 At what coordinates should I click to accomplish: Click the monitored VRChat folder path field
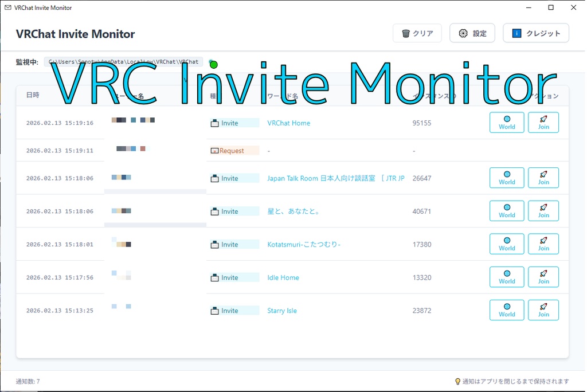[124, 61]
